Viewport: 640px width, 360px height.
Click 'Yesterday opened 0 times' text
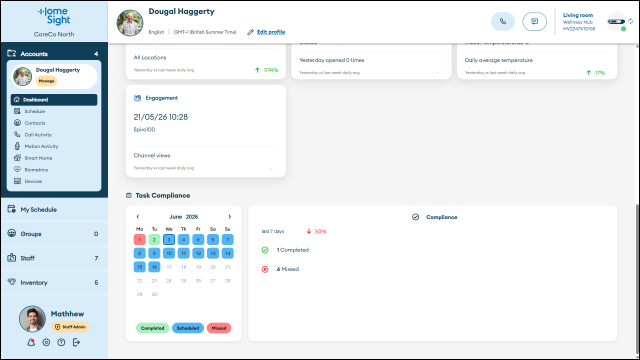pyautogui.click(x=332, y=60)
